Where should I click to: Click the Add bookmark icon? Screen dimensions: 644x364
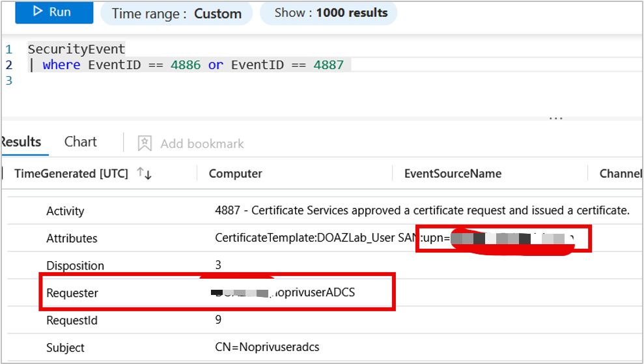click(x=145, y=143)
